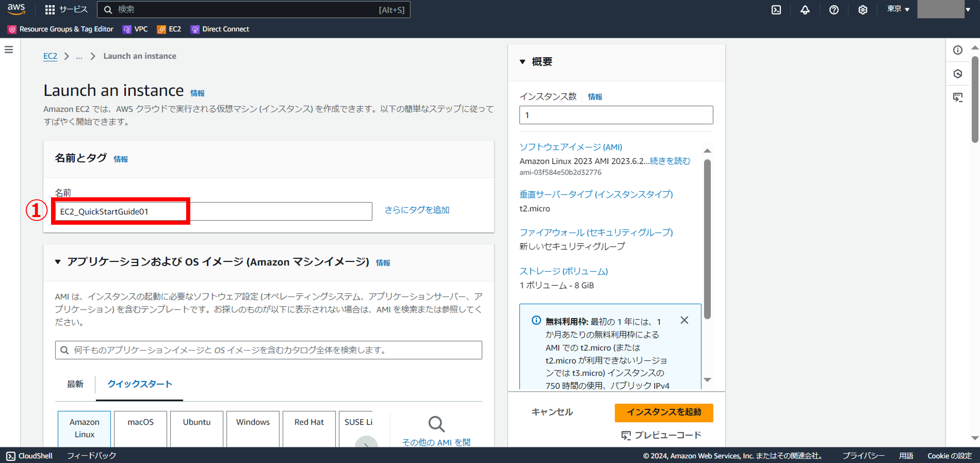
Task: Click the page vertical scrollbar thumb
Action: (x=975, y=100)
